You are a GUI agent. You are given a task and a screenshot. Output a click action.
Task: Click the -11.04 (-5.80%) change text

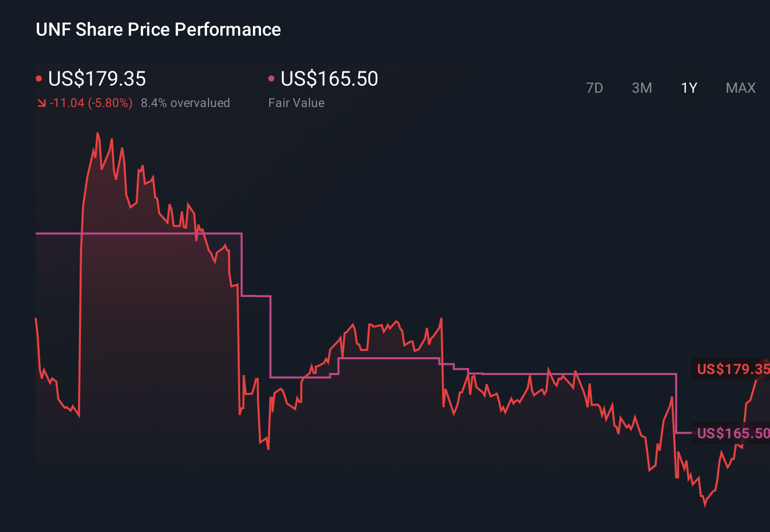pos(91,103)
